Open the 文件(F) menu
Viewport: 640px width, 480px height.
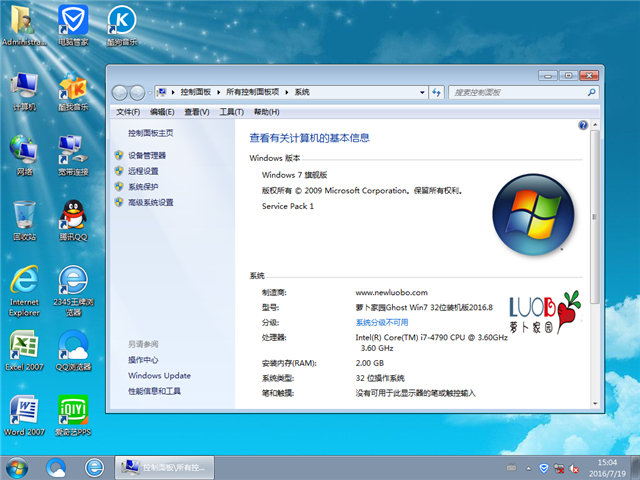pos(128,112)
